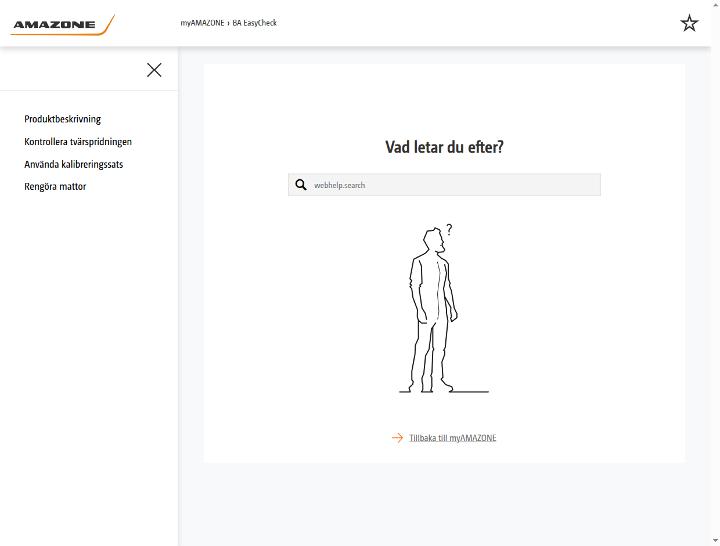Add page to favorites with star icon
Viewport: 720px width, 546px height.
pyautogui.click(x=689, y=23)
